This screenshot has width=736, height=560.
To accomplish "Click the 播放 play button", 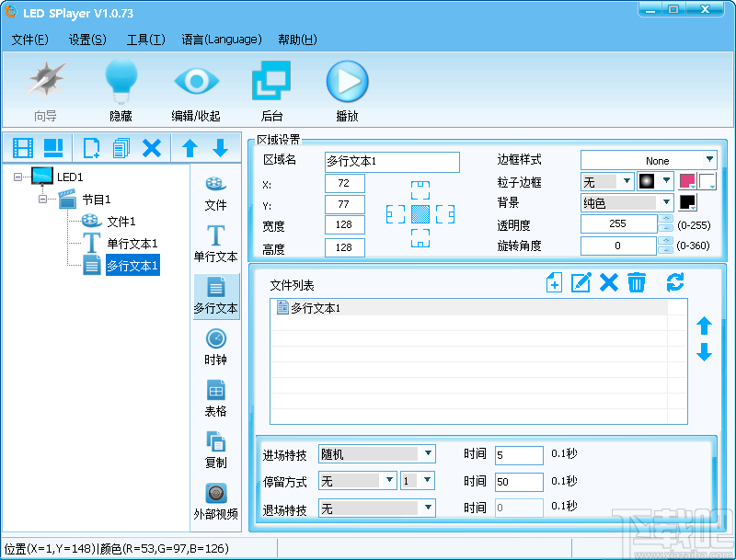I will pyautogui.click(x=347, y=81).
